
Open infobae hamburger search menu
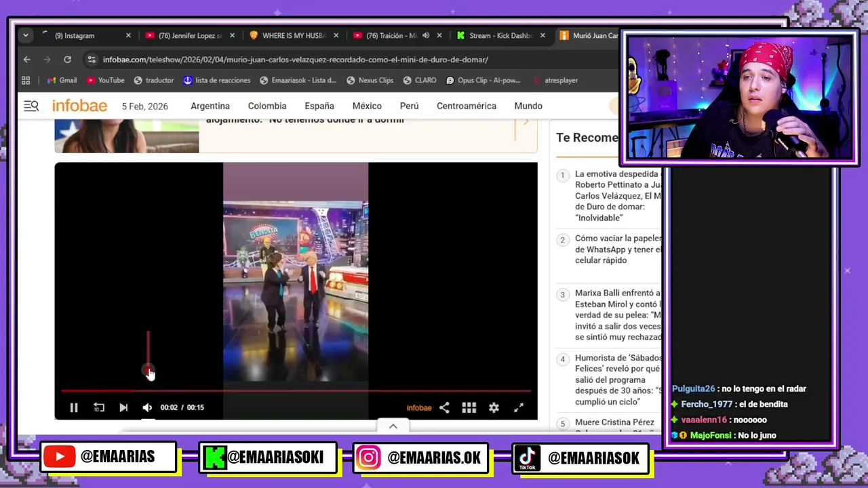[x=31, y=106]
